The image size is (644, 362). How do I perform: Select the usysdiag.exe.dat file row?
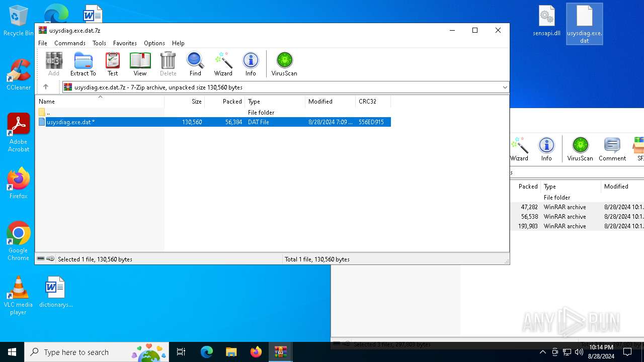[214, 122]
